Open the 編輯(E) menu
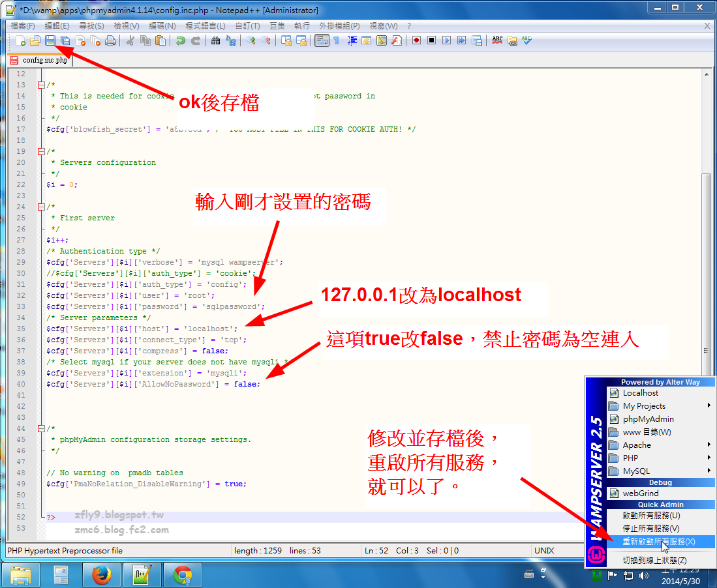This screenshot has width=717, height=588. click(57, 26)
